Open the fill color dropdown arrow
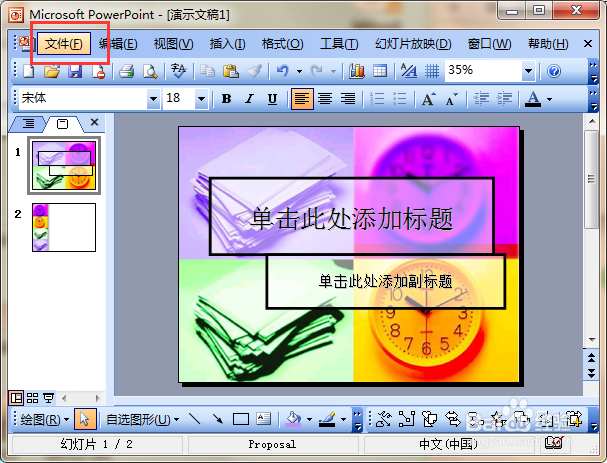Image resolution: width=607 pixels, height=463 pixels. 309,420
